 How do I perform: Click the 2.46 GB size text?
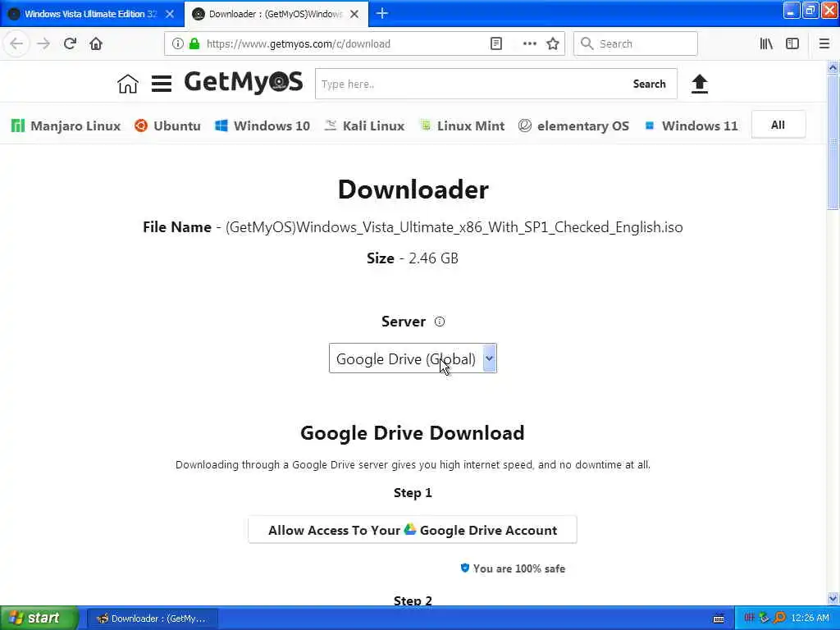433,258
